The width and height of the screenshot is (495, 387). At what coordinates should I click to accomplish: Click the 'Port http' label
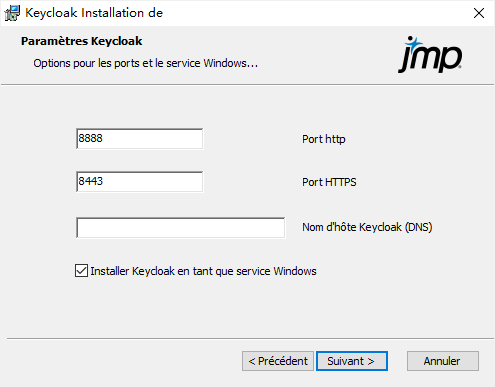(x=324, y=139)
